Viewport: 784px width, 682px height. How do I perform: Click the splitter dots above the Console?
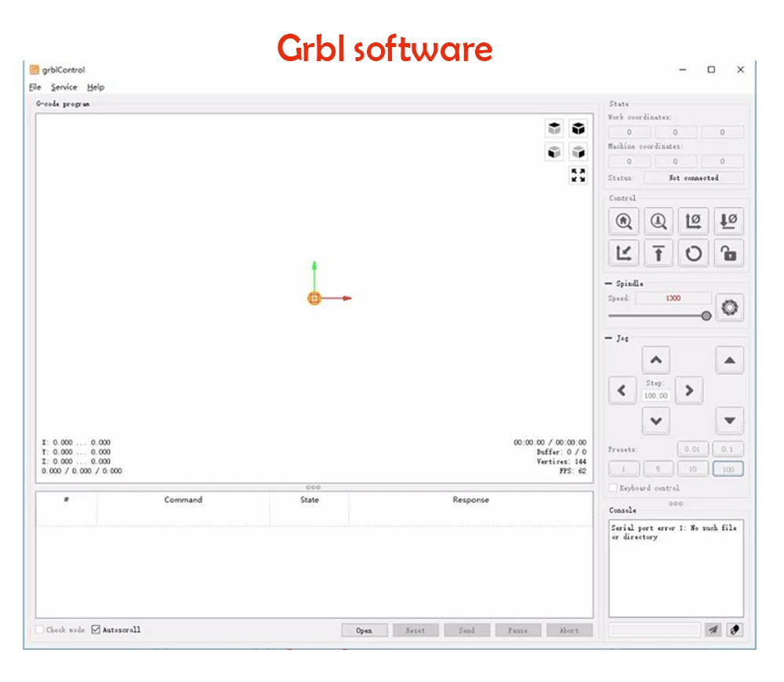tap(676, 503)
